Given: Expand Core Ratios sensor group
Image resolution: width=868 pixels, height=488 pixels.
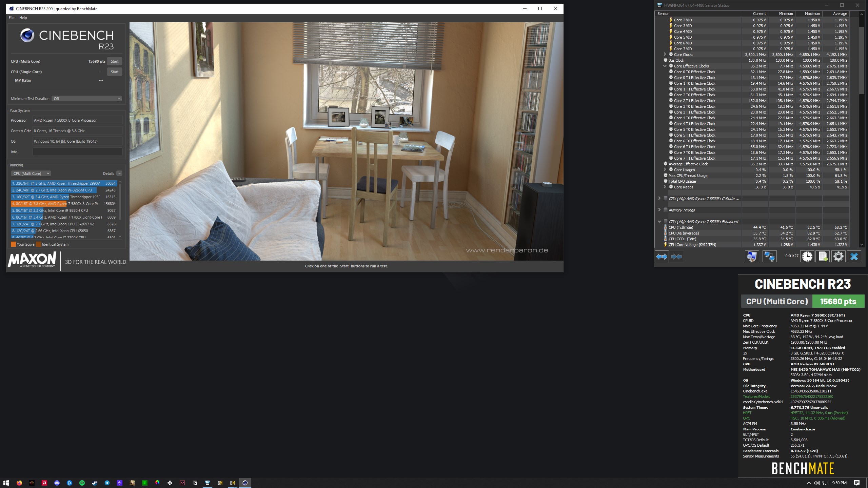Looking at the screenshot, I should coord(665,187).
